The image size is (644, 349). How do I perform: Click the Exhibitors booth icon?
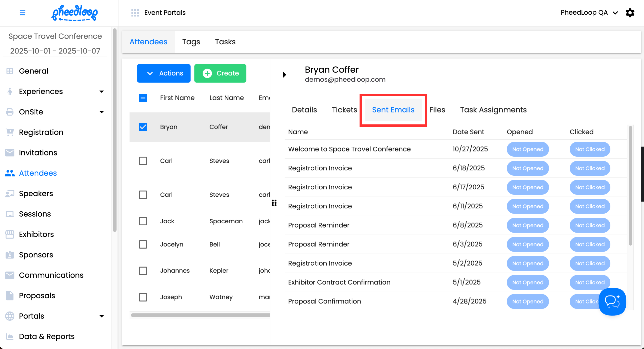(10, 234)
